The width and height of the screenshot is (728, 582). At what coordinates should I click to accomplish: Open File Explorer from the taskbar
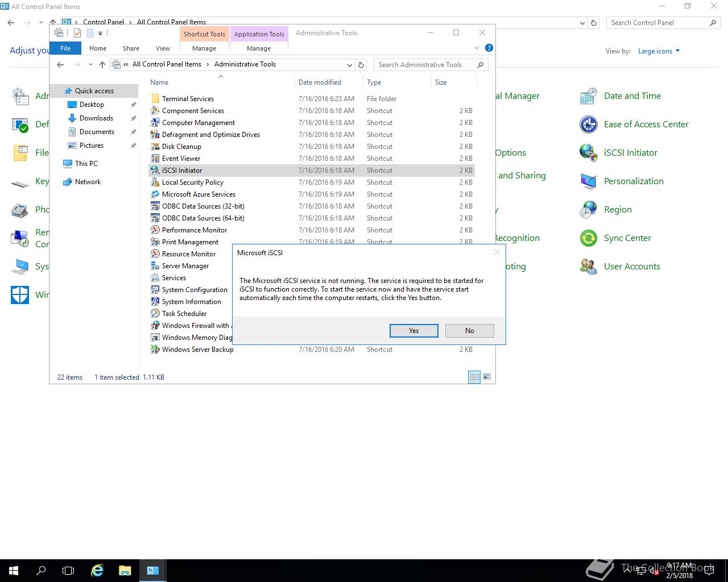[125, 571]
